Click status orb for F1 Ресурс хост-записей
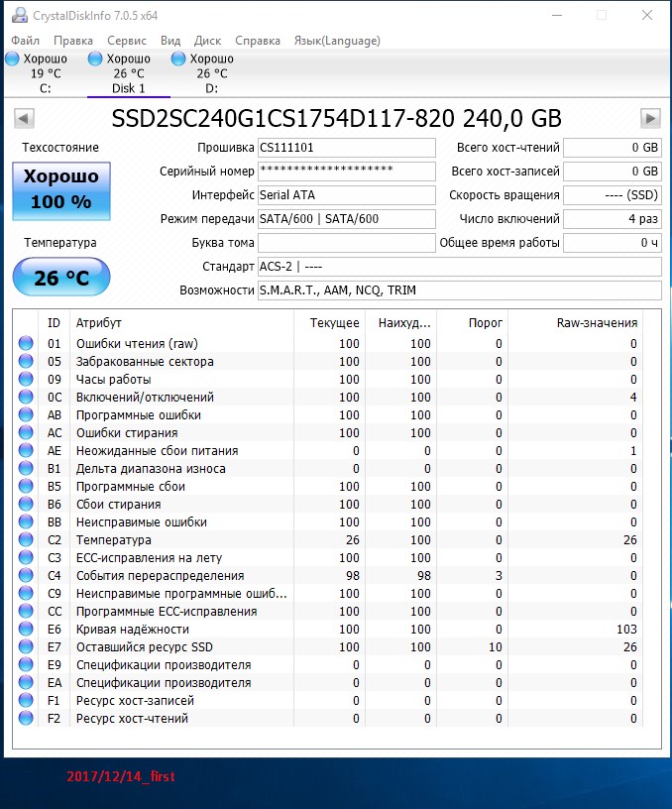Screen dimensions: 672x809 26,700
